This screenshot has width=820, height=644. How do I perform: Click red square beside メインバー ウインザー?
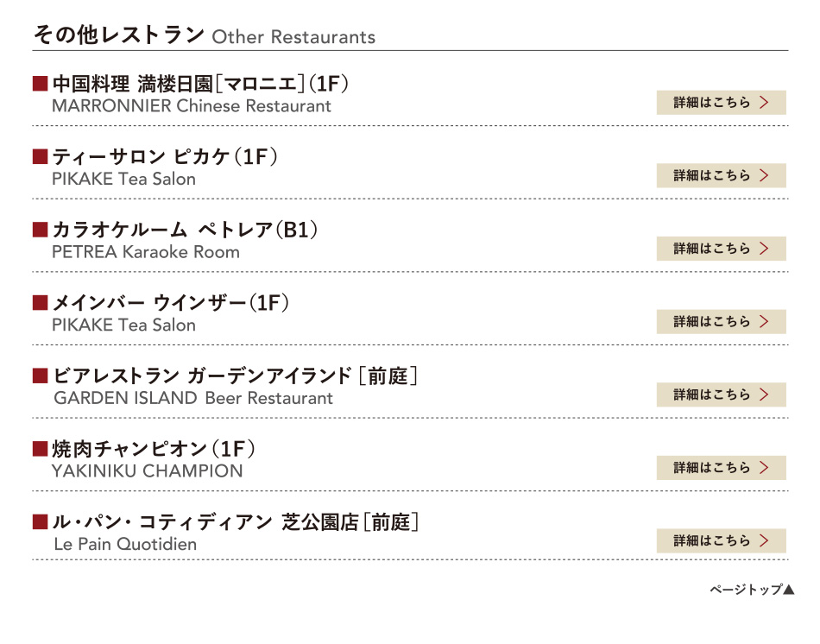39,303
